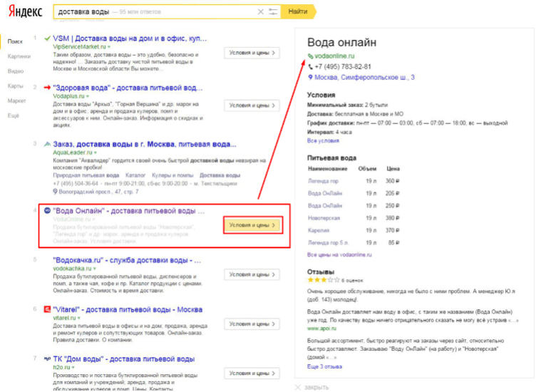Click the Здоровая вода red arrow favicon
Screen dimensions: 541x392
[x=47, y=88]
